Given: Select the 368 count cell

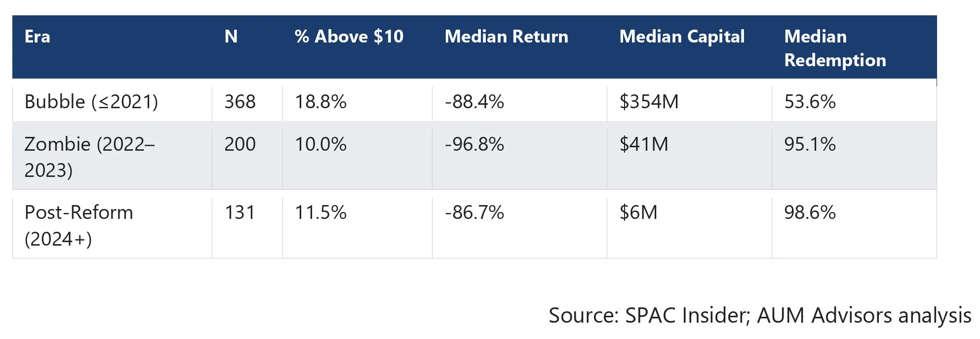Looking at the screenshot, I should 240,102.
